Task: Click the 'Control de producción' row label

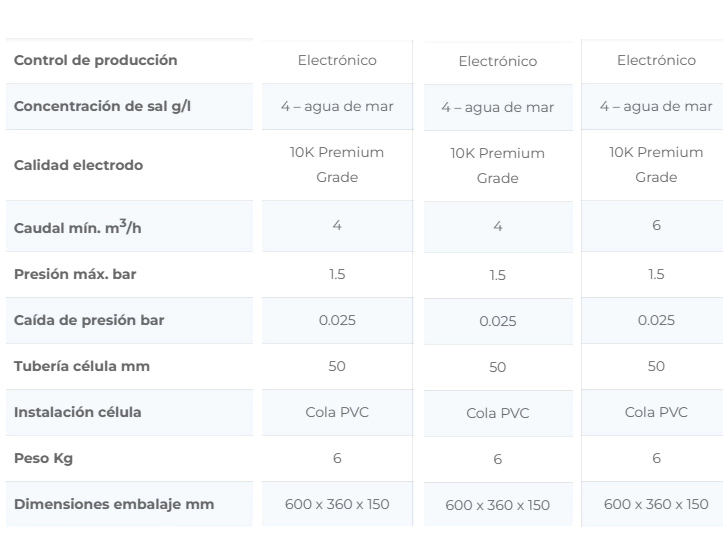Action: 95,60
